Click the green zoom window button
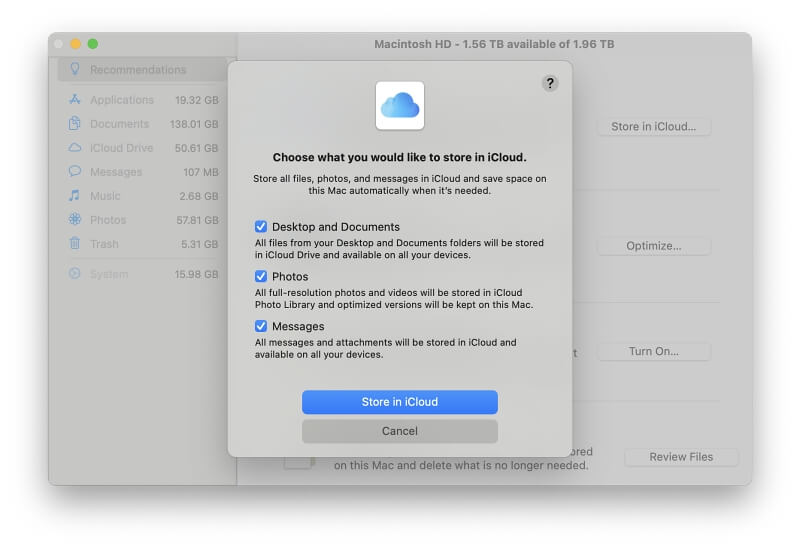800x549 pixels. pos(92,44)
